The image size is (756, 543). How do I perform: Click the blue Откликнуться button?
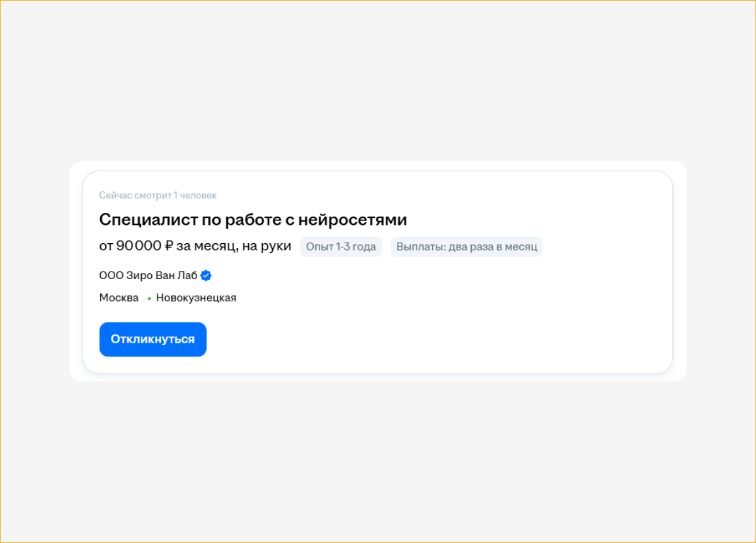coord(153,340)
